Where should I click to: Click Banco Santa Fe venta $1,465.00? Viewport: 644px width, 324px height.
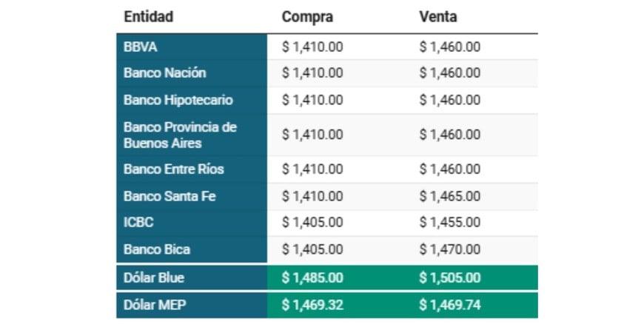[449, 196]
